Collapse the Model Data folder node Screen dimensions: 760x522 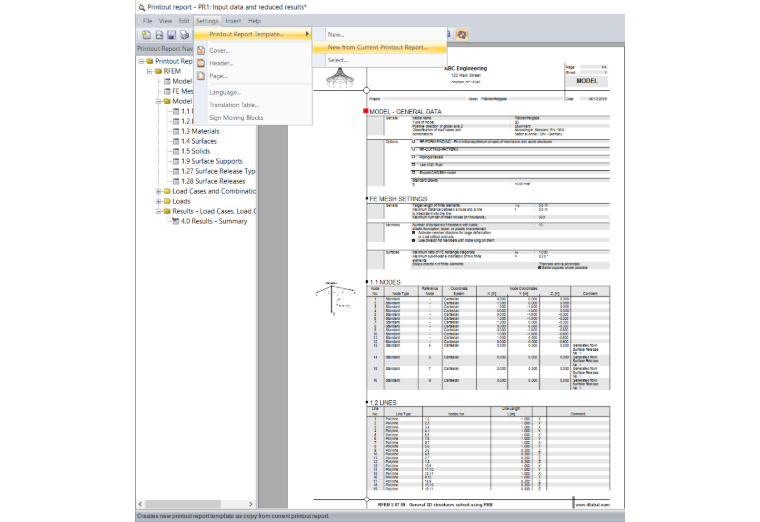point(158,101)
